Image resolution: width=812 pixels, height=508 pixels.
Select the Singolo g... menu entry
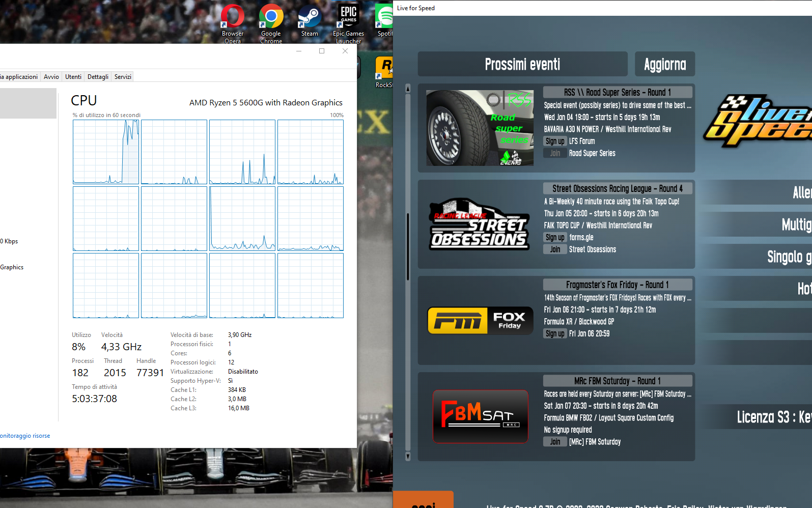point(755,257)
